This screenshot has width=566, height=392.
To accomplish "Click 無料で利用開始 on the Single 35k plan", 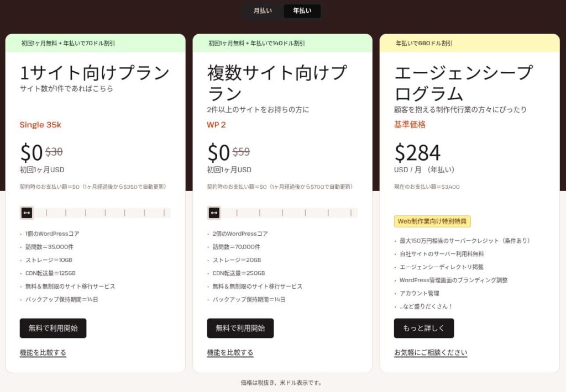I will click(x=53, y=328).
